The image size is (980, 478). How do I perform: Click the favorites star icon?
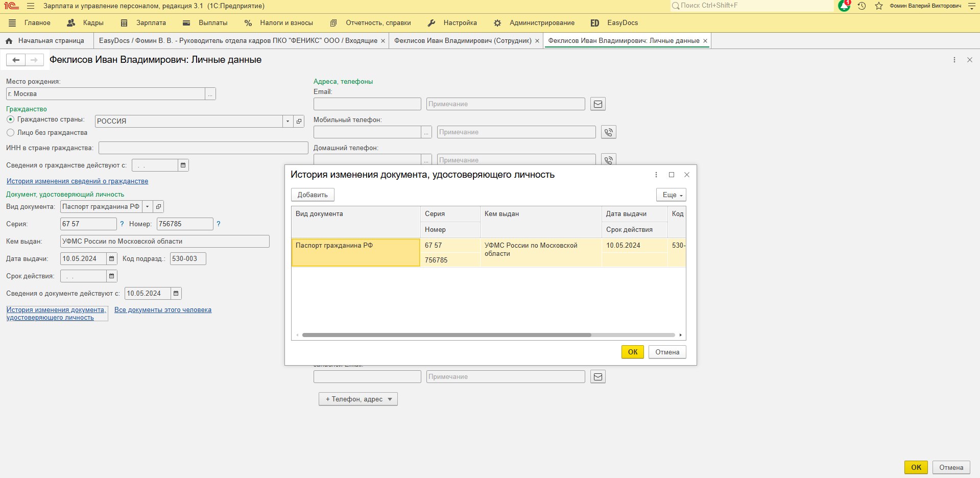(878, 6)
